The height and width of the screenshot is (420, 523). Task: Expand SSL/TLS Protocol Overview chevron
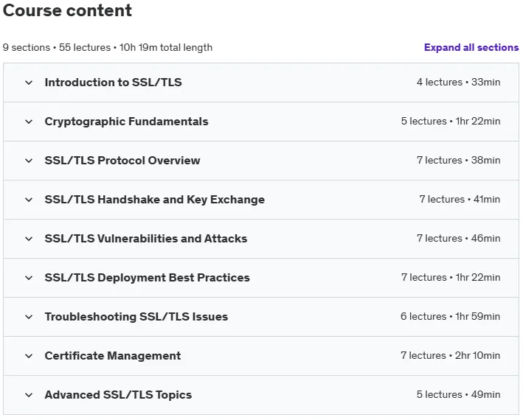point(29,161)
